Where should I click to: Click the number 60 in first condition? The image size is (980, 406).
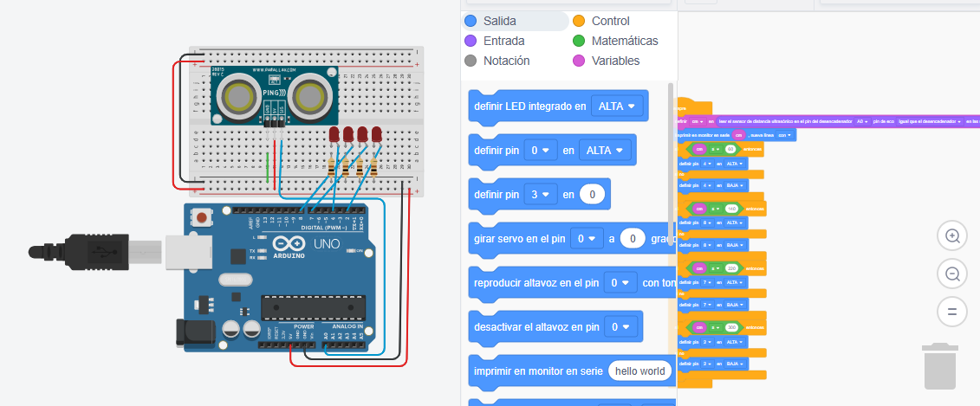(x=730, y=149)
